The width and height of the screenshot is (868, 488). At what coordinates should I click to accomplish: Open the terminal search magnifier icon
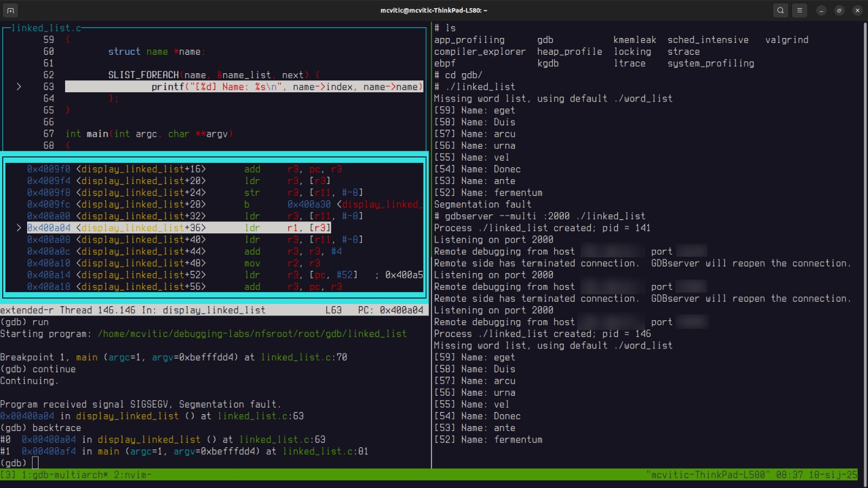tap(780, 10)
